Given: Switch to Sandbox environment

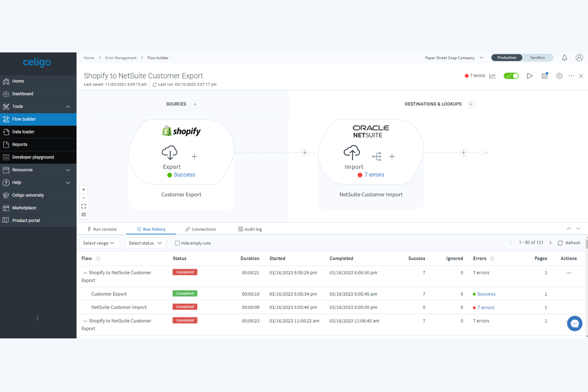Looking at the screenshot, I should pyautogui.click(x=537, y=58).
